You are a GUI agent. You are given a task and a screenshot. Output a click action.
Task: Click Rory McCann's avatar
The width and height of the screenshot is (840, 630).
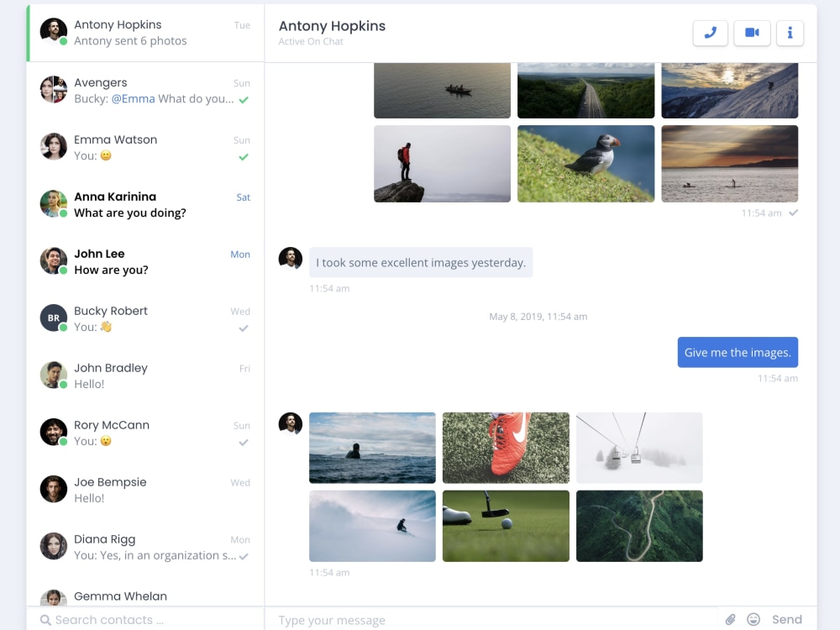point(54,433)
